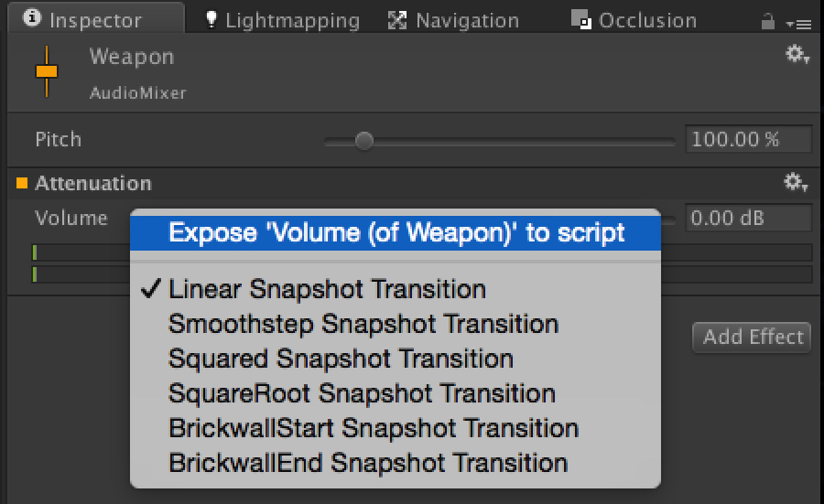Choose Smoothstep Snapshot Transition
Viewport: 824px width, 504px height.
pyautogui.click(x=363, y=324)
